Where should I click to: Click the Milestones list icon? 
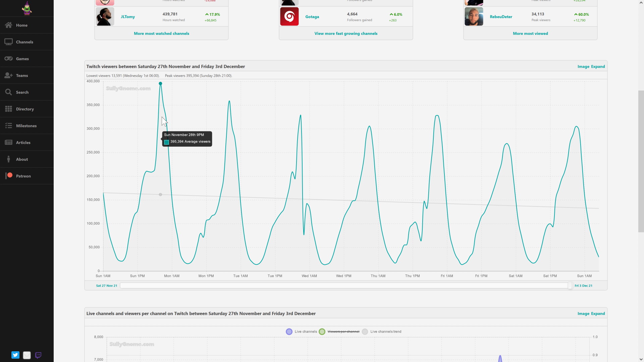click(9, 126)
